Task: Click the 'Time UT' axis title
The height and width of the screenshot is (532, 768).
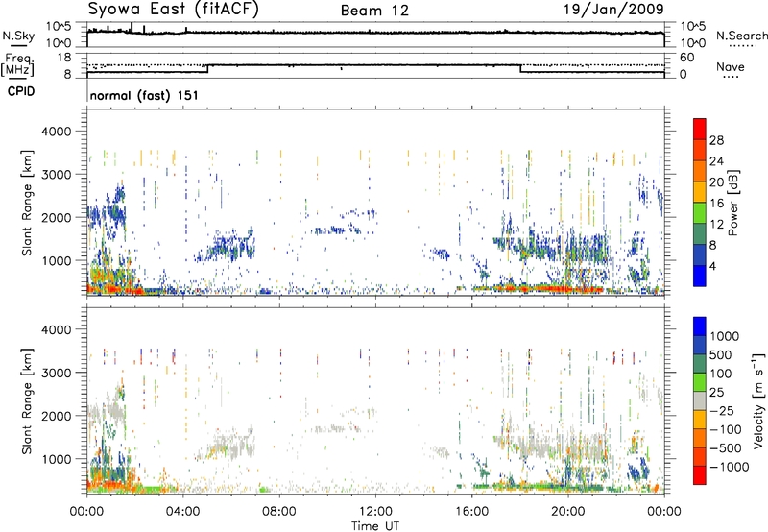Action: point(375,526)
